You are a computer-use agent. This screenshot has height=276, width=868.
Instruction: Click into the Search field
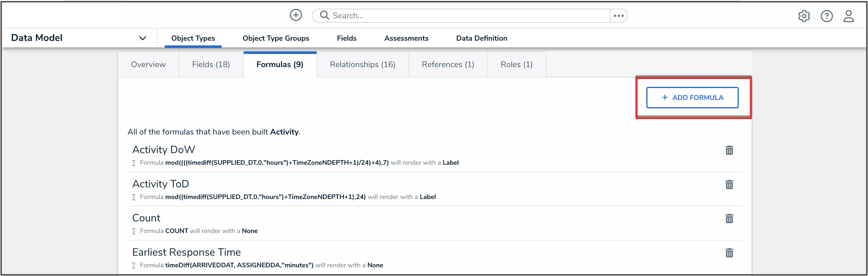[x=465, y=16]
